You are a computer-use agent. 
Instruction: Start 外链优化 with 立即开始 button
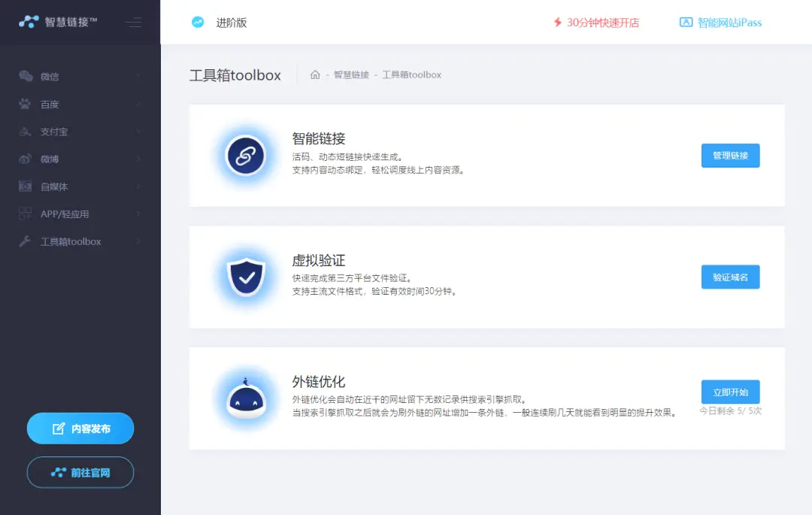pyautogui.click(x=730, y=392)
